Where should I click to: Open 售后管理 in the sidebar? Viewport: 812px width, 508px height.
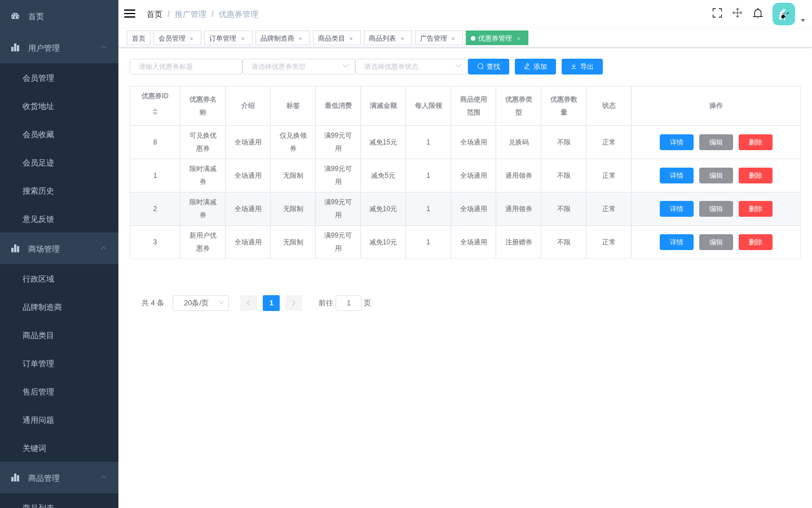pyautogui.click(x=59, y=392)
